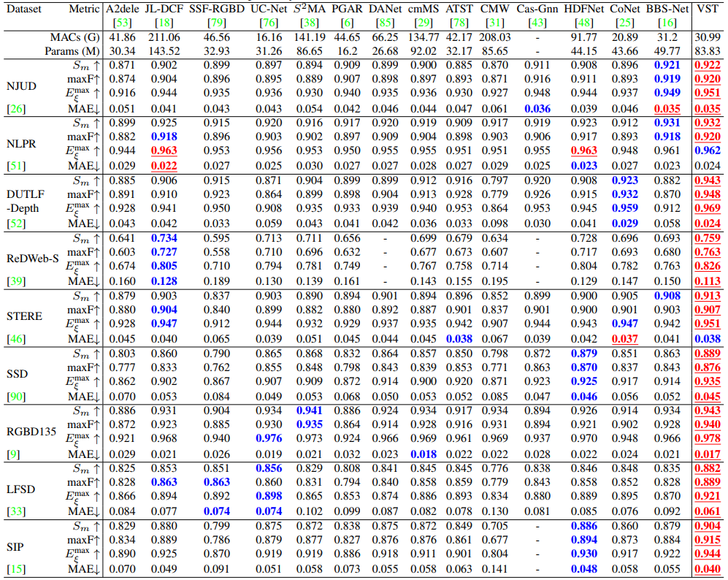Select the 'Dataset' column header
728x580 pixels.
[23, 9]
